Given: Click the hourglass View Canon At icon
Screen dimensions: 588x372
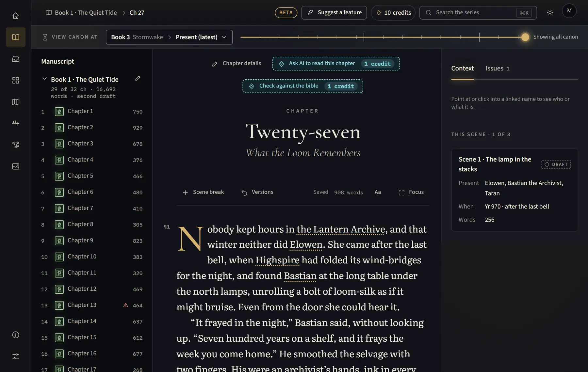Looking at the screenshot, I should tap(45, 37).
